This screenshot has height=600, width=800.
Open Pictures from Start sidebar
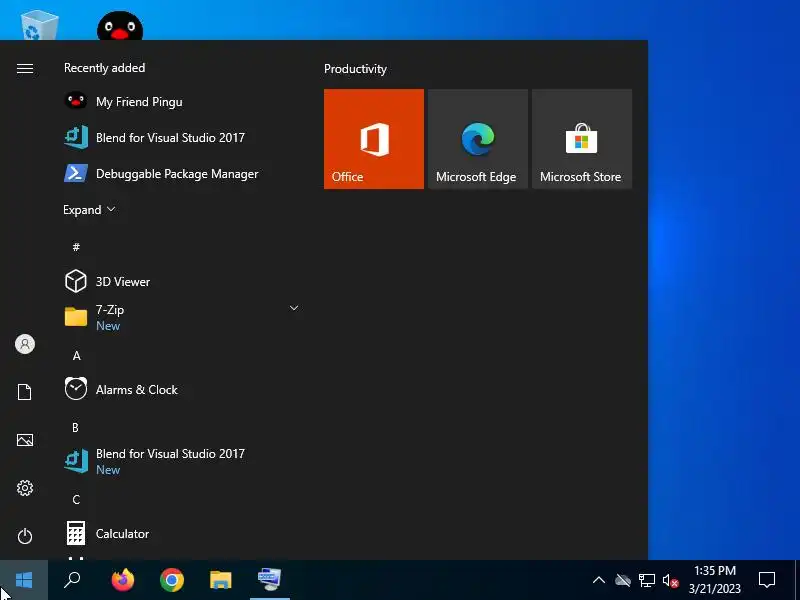(24, 440)
